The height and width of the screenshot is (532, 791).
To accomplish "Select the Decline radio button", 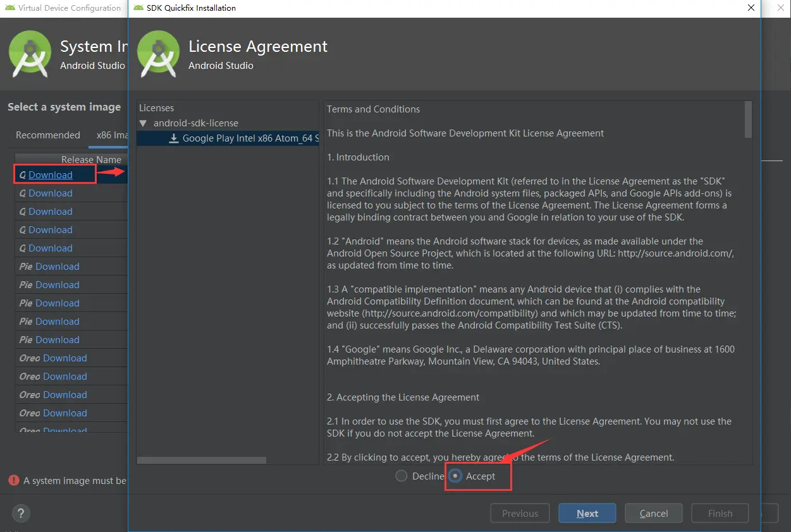I will [402, 476].
